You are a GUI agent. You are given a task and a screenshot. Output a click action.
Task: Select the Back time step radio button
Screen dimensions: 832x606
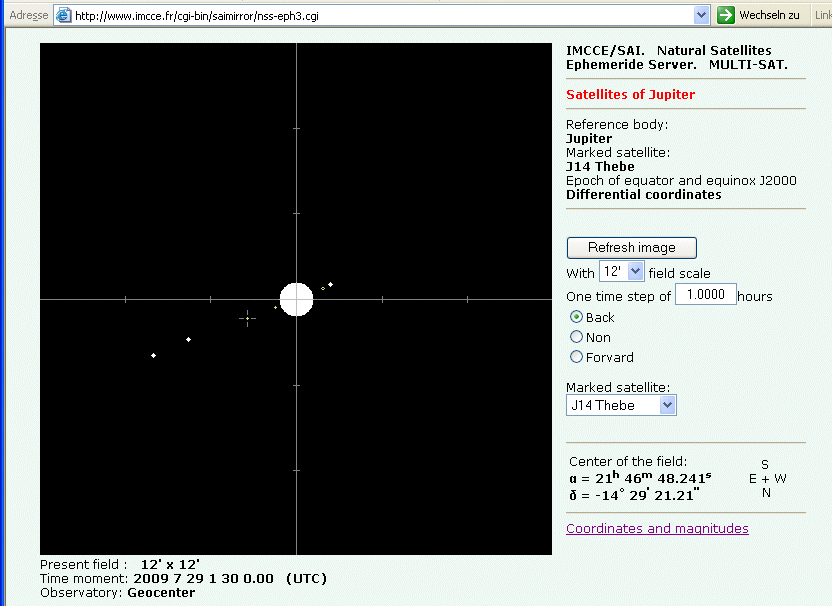(576, 317)
